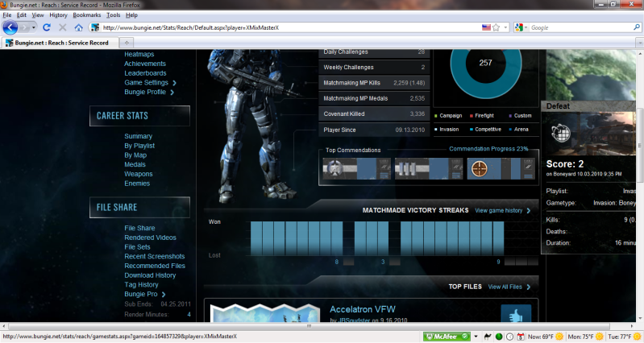644x343 pixels.
Task: Click the thumbs-up icon beside Accelatron VFW
Action: pos(516,316)
